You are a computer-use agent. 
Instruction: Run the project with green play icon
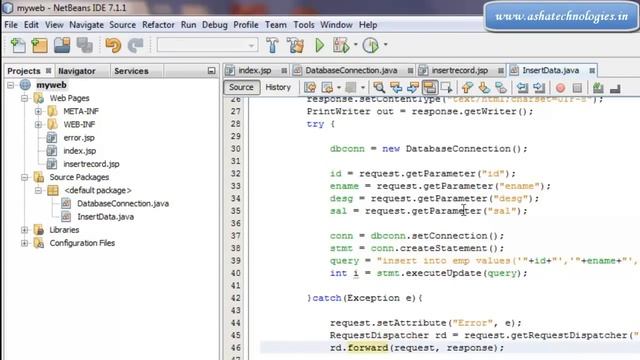tap(320, 45)
